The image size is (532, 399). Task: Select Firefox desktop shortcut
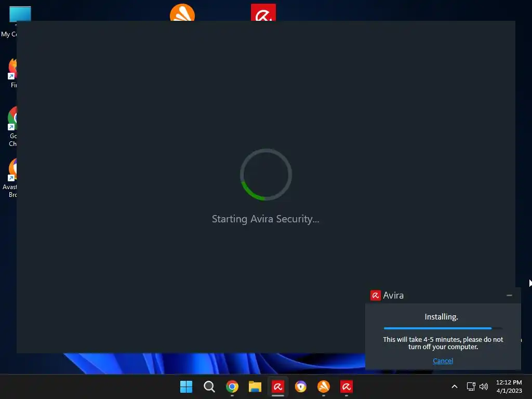coord(11,73)
